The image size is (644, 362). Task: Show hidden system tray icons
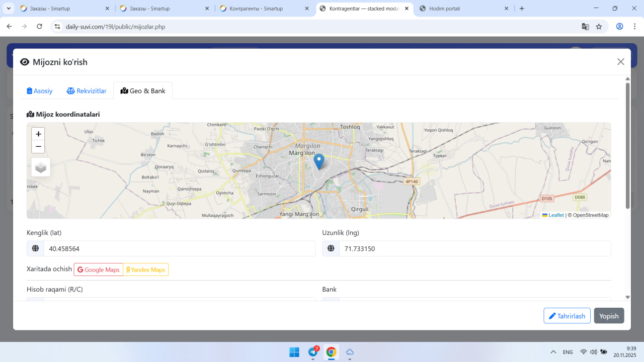click(553, 352)
